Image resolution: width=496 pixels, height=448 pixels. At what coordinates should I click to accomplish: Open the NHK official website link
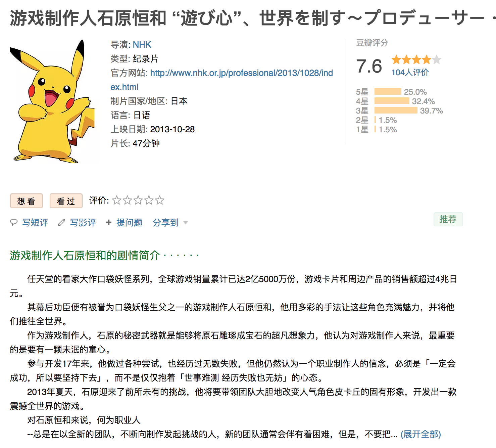tap(221, 80)
